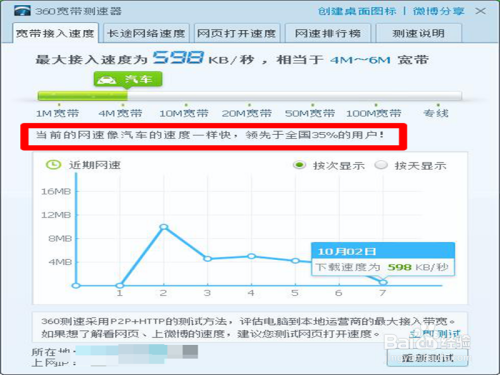Click chart data point for test 2
Image resolution: width=500 pixels, height=375 pixels.
[x=164, y=227]
